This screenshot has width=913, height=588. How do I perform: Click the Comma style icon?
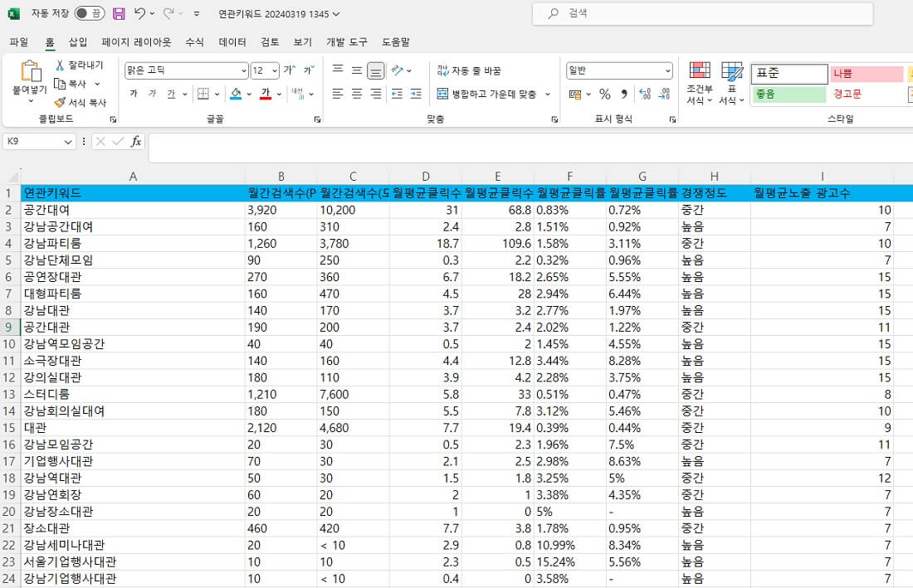pos(625,94)
